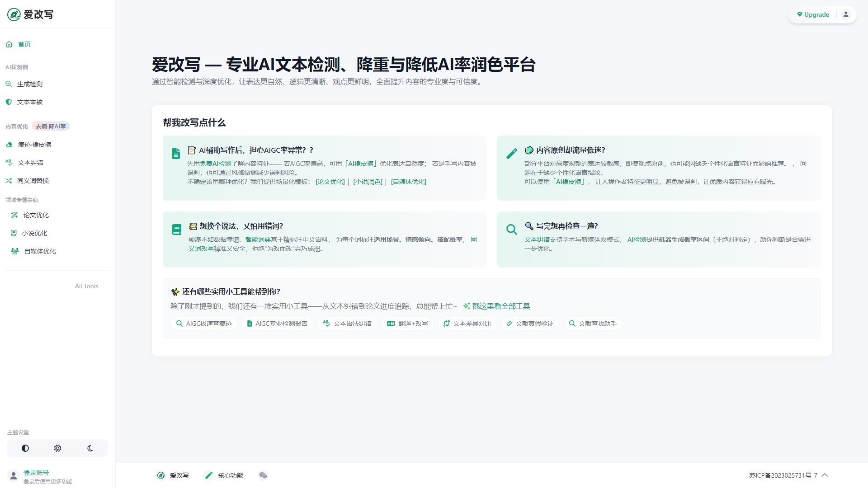Click the WeChat icon in footer
Screen dimensions: 868x488
point(263,475)
